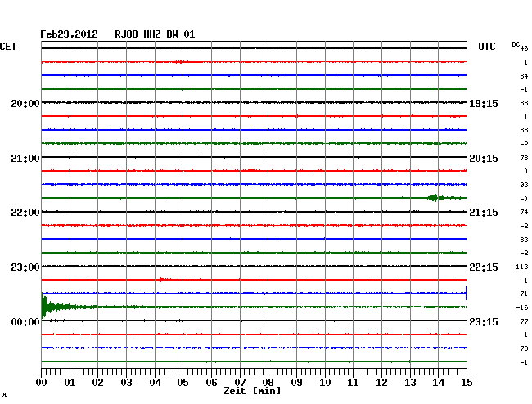Viewport: 532px width, 404px height.
Task: Select minute 00 on the time axis
Action: [42, 382]
